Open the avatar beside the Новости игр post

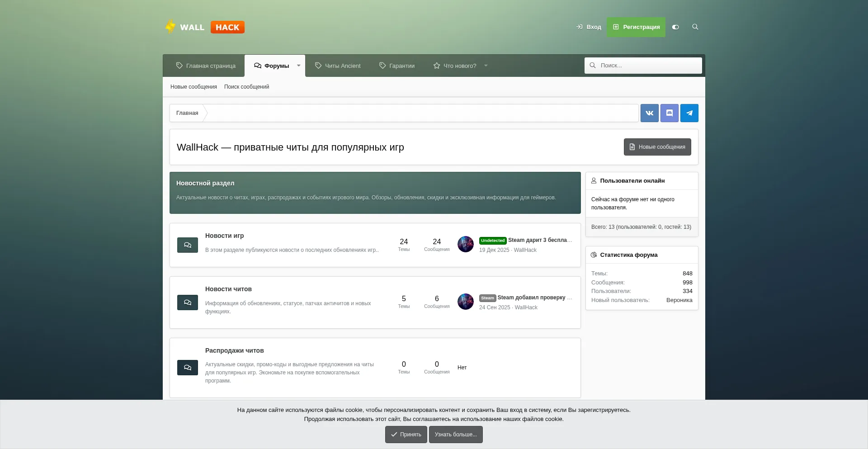(x=466, y=244)
